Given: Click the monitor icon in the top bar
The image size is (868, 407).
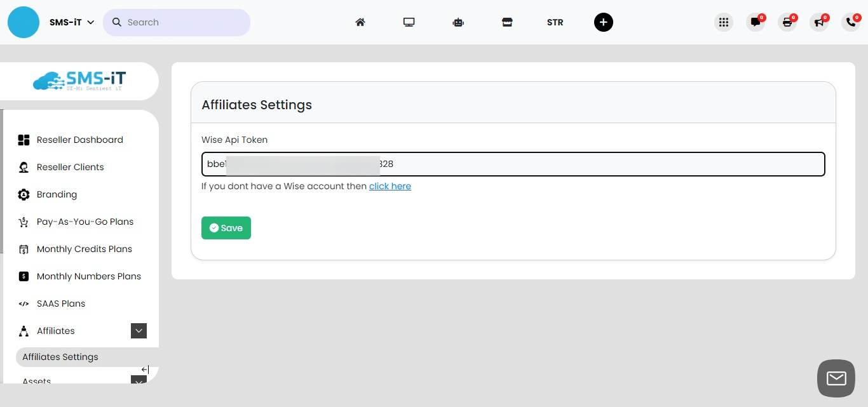Looking at the screenshot, I should click(409, 22).
